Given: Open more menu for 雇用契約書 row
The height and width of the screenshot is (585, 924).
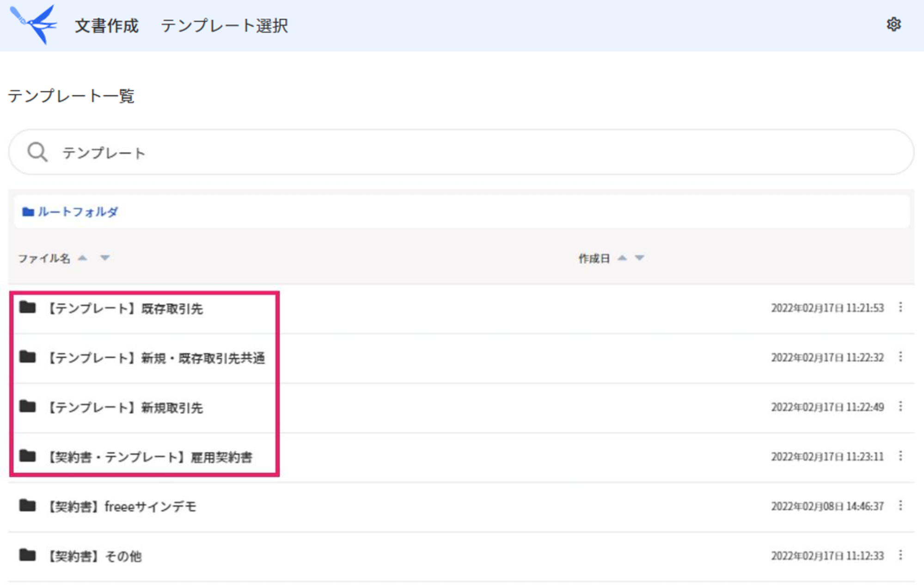Looking at the screenshot, I should [x=900, y=456].
